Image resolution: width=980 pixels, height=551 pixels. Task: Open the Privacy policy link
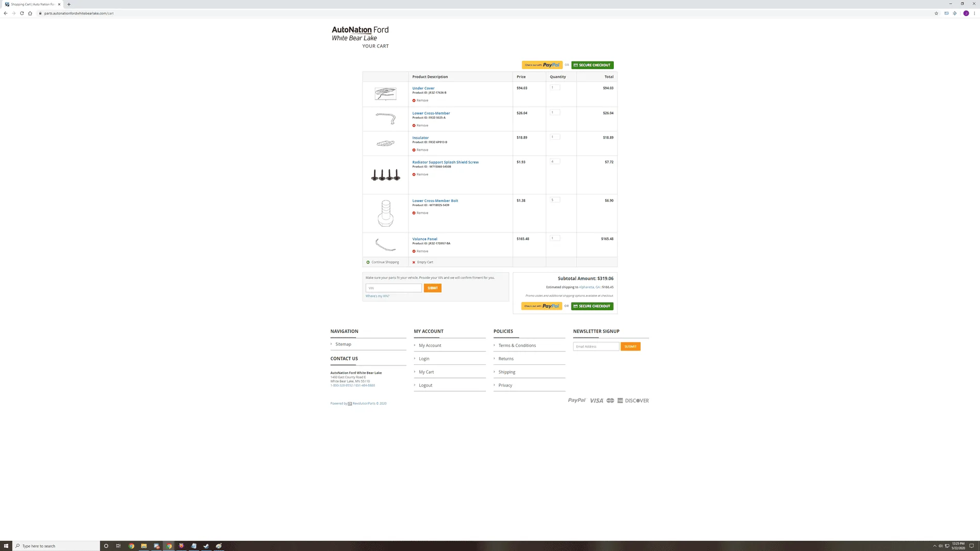505,386
